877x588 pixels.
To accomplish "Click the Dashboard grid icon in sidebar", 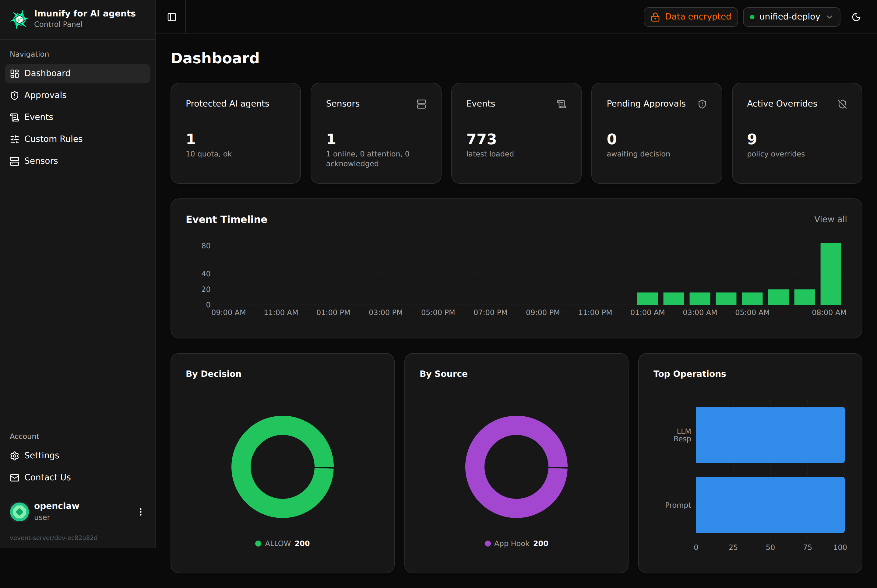I will point(15,74).
